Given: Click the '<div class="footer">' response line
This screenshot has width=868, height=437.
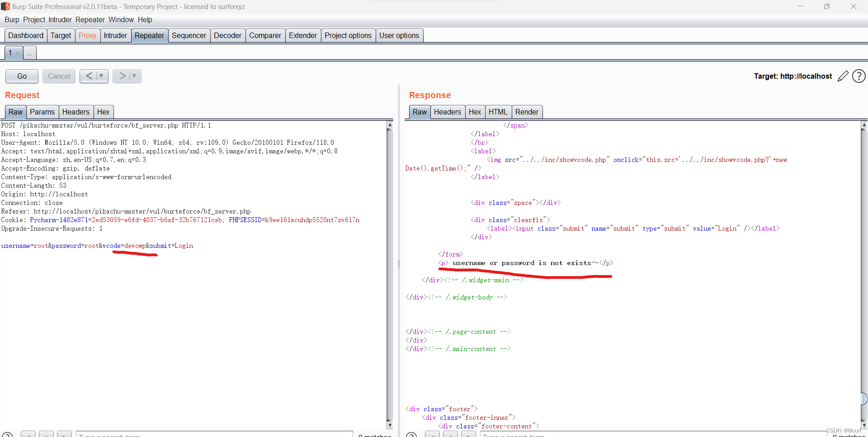Looking at the screenshot, I should coord(441,409).
